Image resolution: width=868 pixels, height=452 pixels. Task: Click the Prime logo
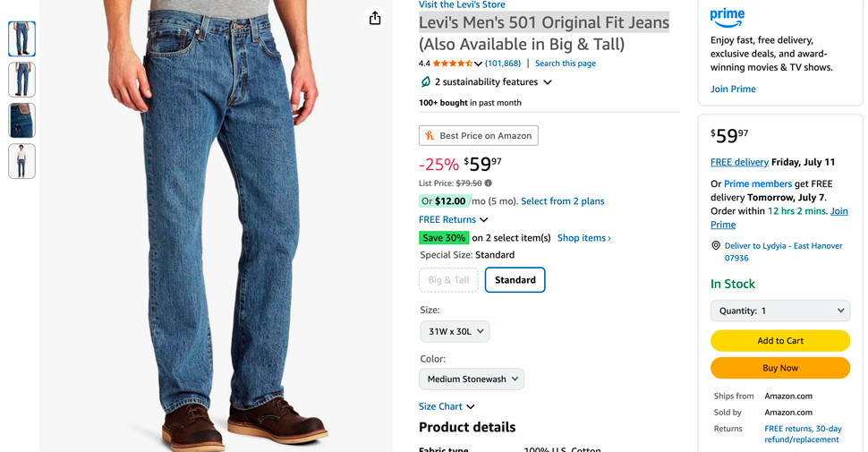727,17
